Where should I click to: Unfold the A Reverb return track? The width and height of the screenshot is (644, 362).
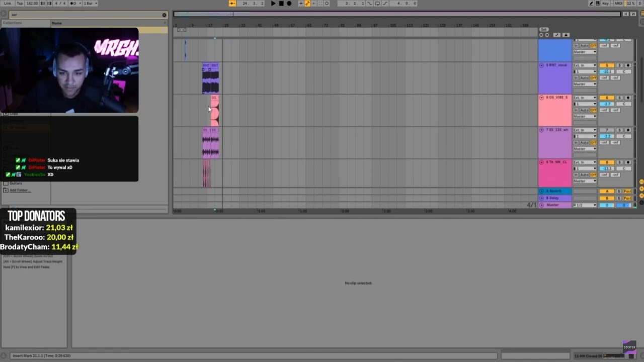[542, 191]
